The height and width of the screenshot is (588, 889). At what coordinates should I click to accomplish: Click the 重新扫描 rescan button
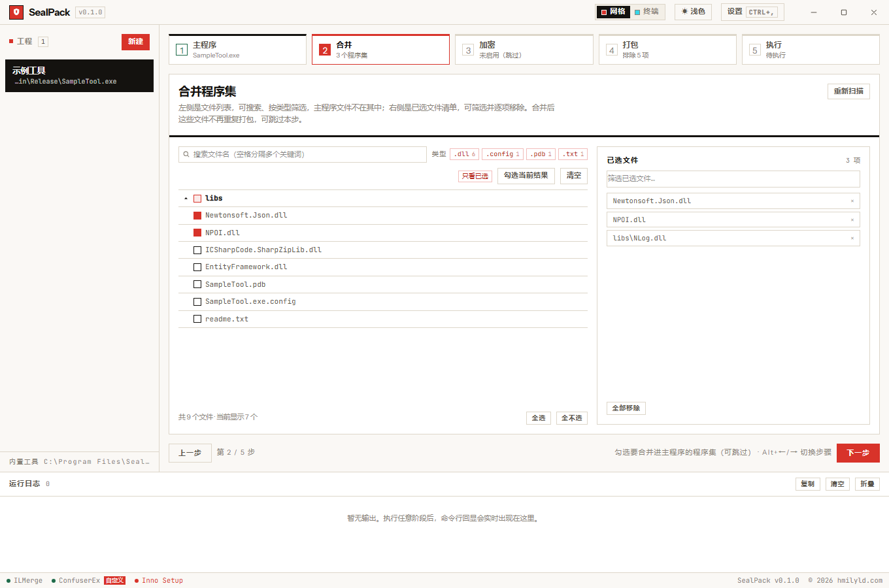[848, 91]
